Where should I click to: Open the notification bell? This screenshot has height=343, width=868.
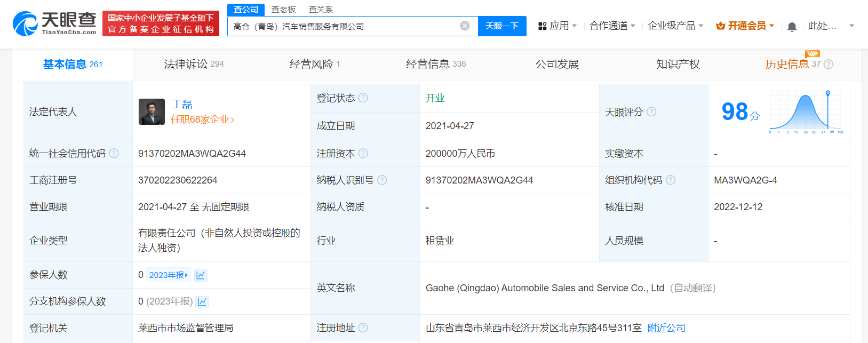click(x=792, y=26)
